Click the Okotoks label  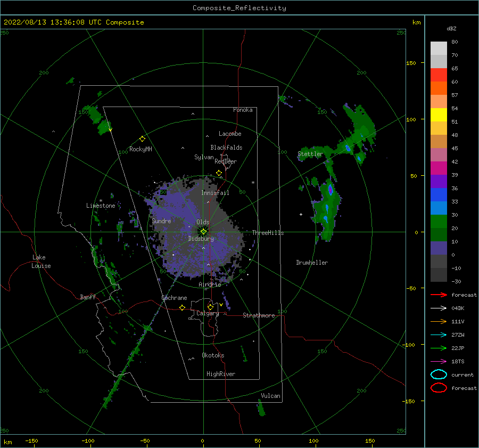pos(213,355)
